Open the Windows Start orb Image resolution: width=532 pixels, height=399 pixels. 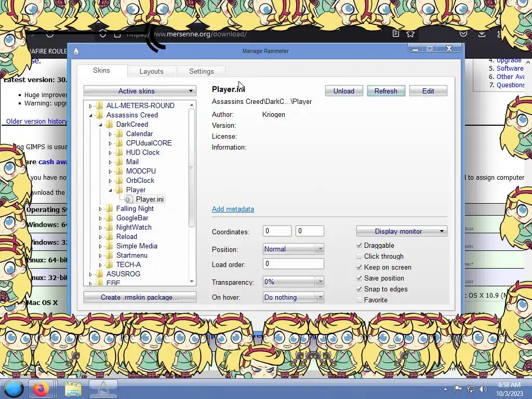coord(14,389)
